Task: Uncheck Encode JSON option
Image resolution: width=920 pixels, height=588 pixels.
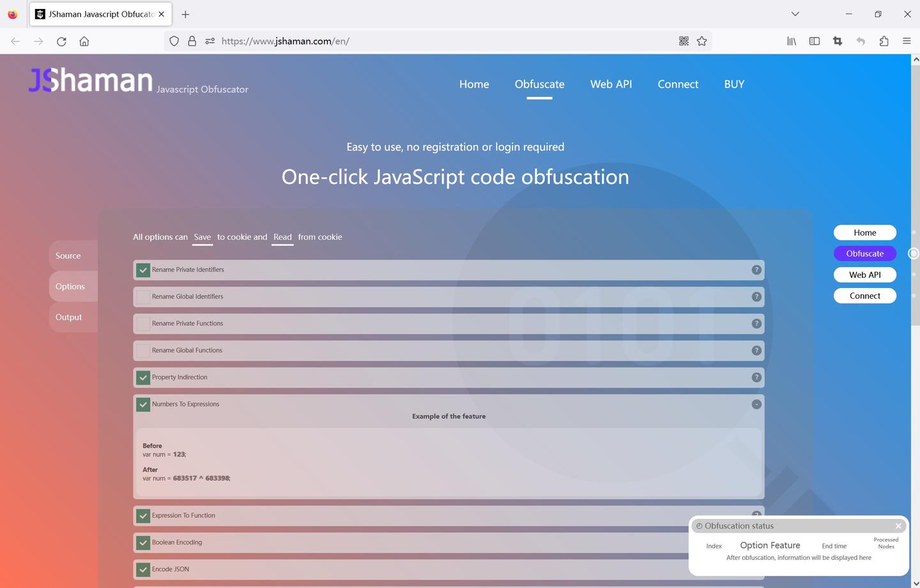Action: (x=142, y=569)
